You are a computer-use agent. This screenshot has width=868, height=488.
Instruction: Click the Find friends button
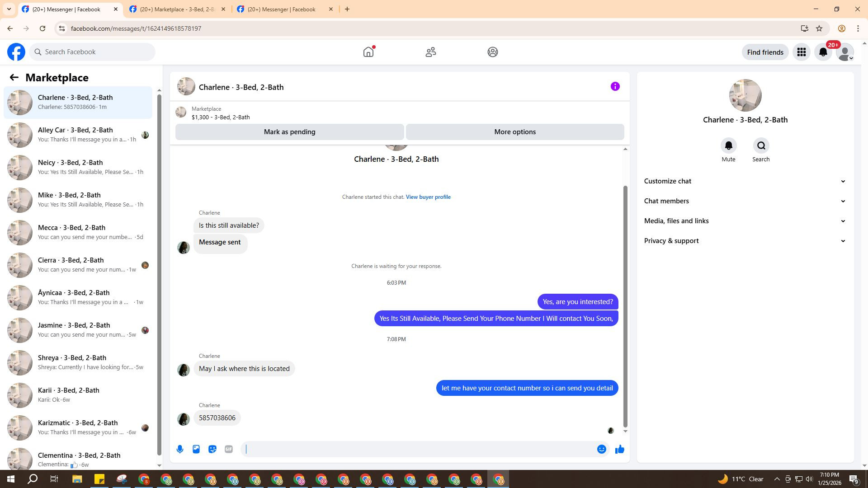[765, 52]
